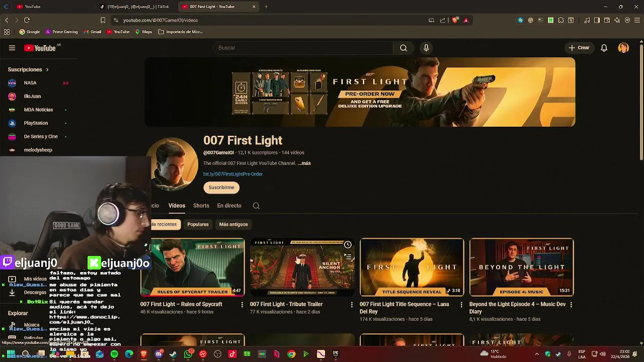The image size is (644, 362).
Task: Open Brave VPN shield icon
Action: (627, 20)
